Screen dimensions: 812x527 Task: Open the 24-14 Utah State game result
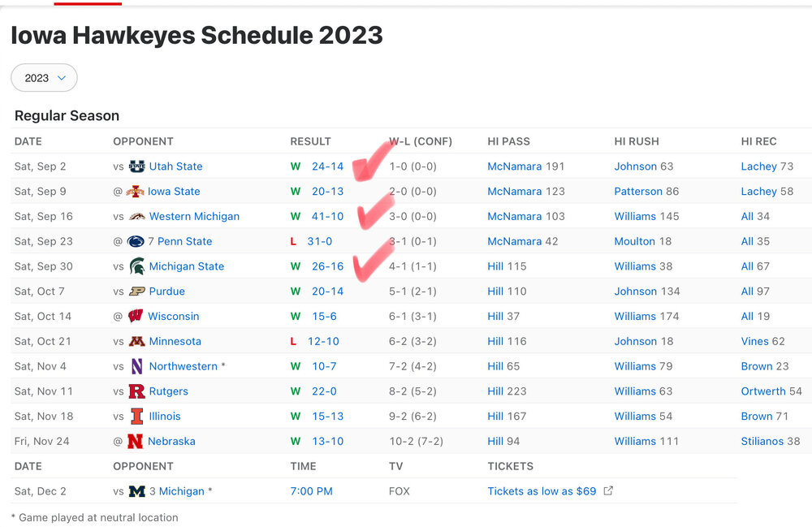tap(327, 166)
